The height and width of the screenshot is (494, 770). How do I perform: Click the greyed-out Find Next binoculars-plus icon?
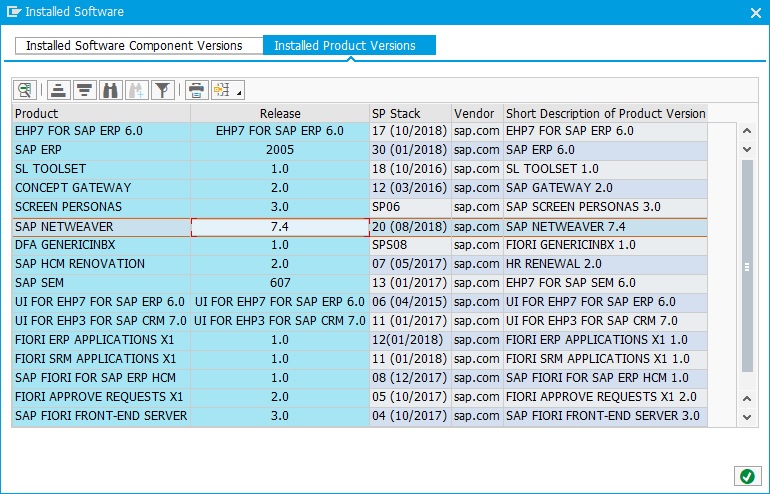tap(137, 90)
